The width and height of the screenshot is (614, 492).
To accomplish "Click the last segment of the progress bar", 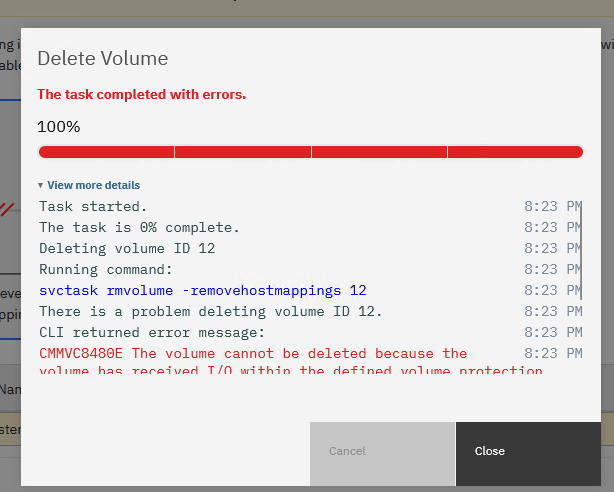I will [x=514, y=152].
